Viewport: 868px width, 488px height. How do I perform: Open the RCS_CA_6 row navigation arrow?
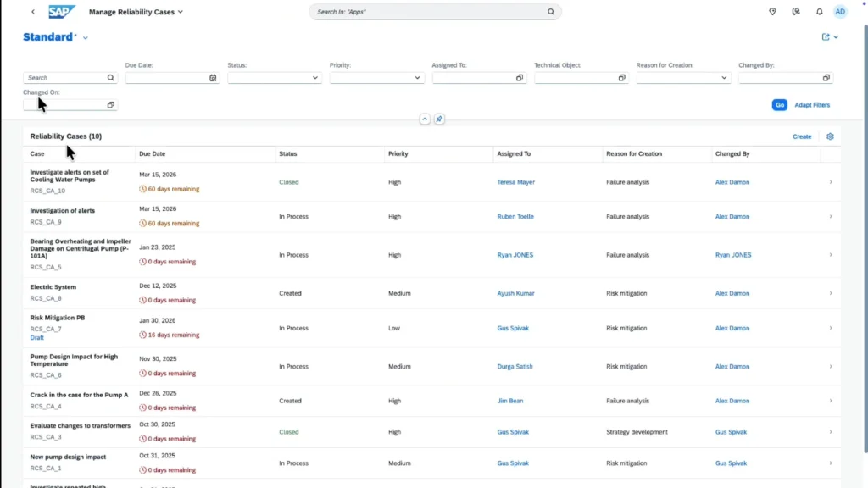click(831, 366)
